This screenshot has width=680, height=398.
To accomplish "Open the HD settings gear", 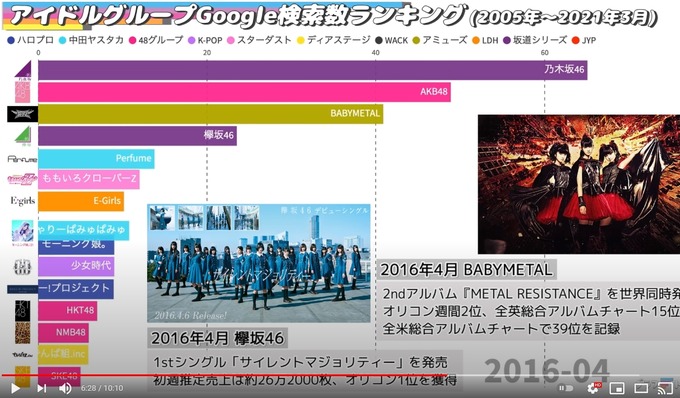I will (593, 388).
